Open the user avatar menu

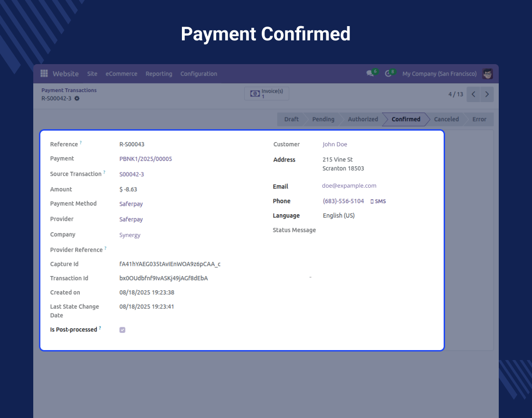(x=487, y=74)
